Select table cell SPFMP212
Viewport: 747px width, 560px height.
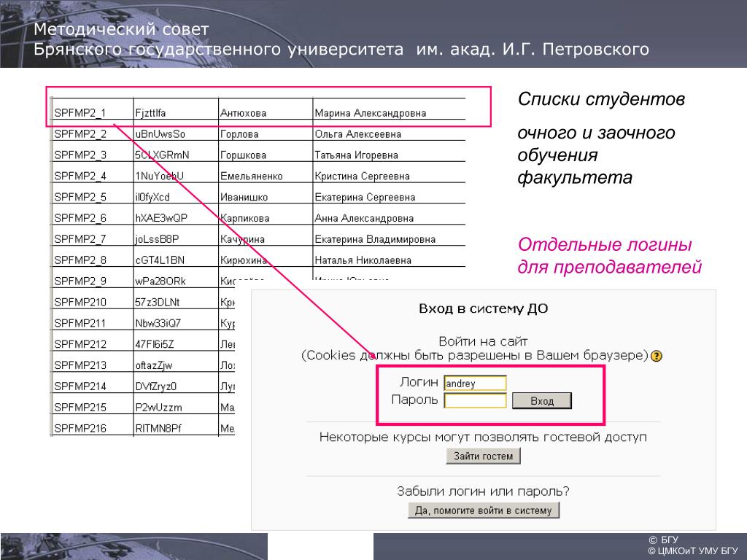92,340
